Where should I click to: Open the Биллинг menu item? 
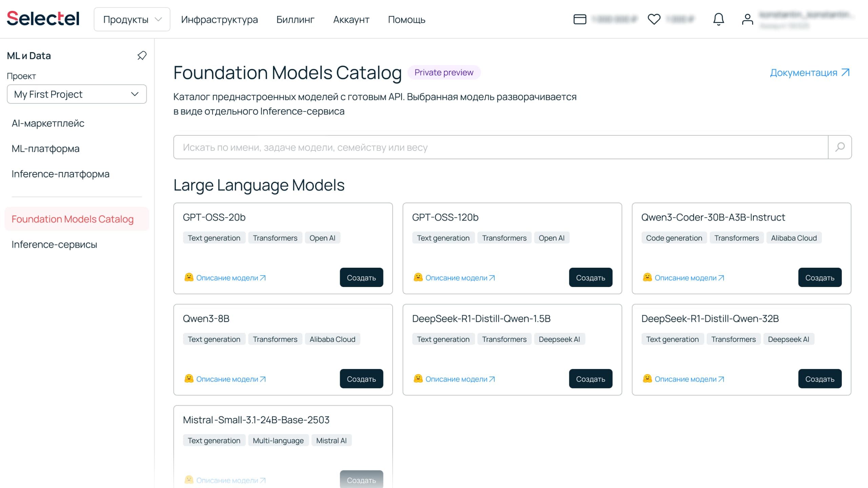point(295,19)
